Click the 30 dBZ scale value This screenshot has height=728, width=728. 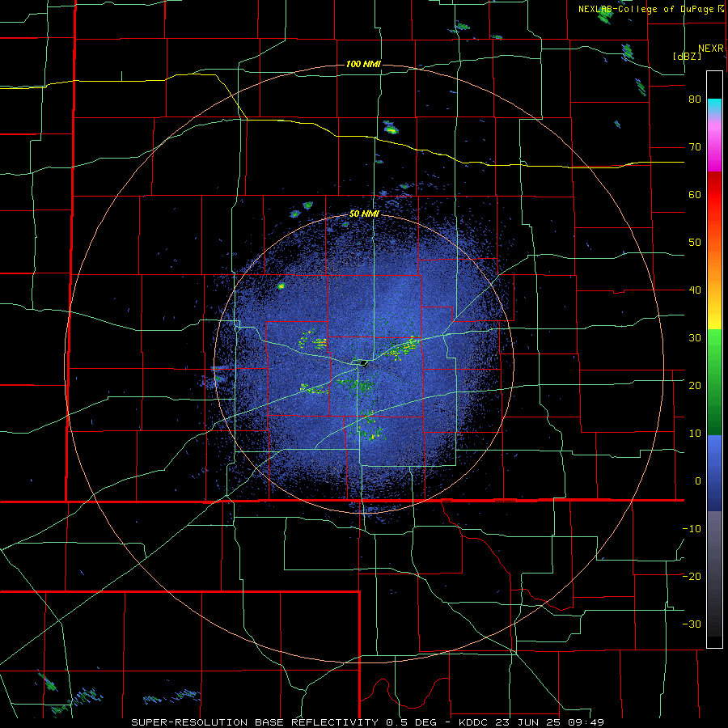click(x=695, y=338)
